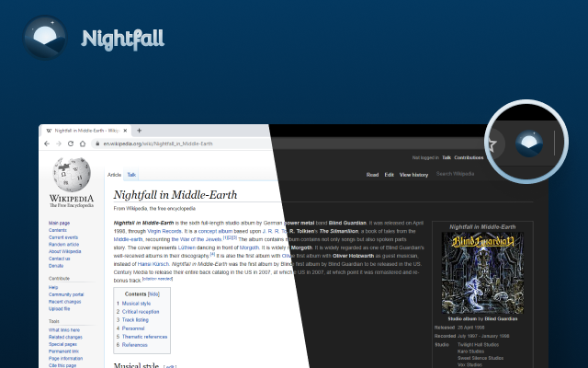
Task: Click the bookmark star icon in magnified circle
Action: pyautogui.click(x=491, y=144)
